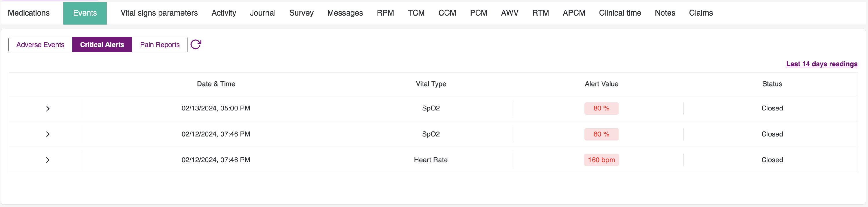Open the Medications tab
Image resolution: width=868 pixels, height=207 pixels.
tap(29, 13)
